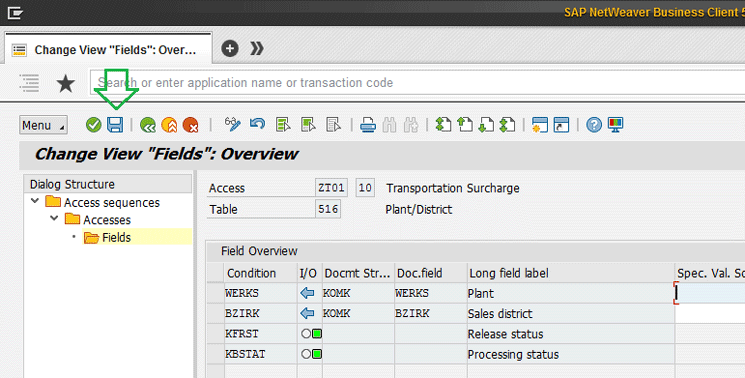Screen dimensions: 745x378
Task: Click the "Sales district" label cell
Action: pyautogui.click(x=571, y=313)
